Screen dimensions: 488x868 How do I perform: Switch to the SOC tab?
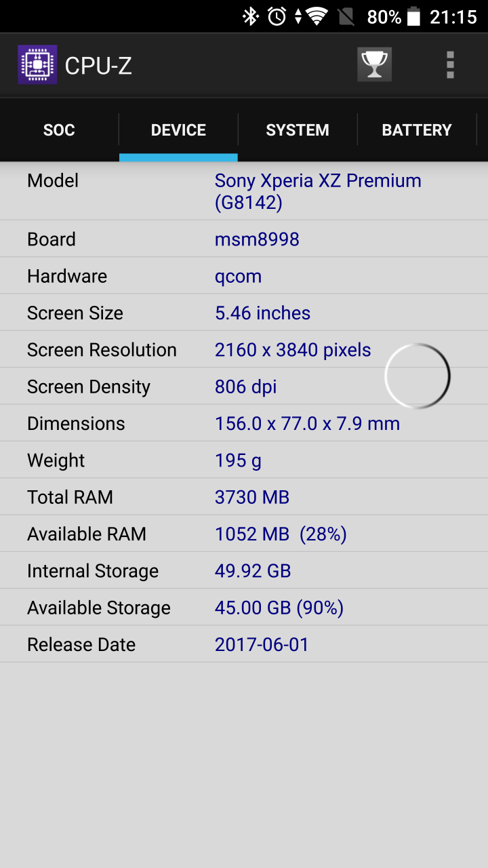59,130
